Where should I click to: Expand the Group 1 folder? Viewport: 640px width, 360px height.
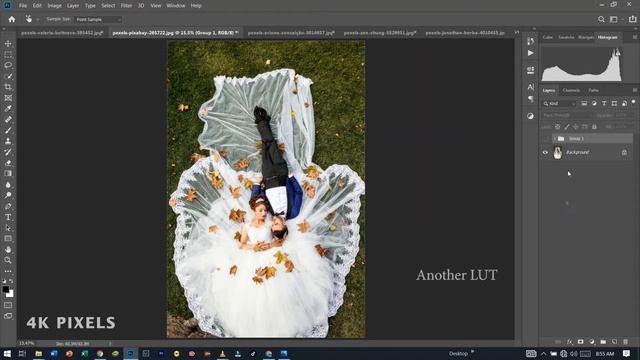point(554,139)
